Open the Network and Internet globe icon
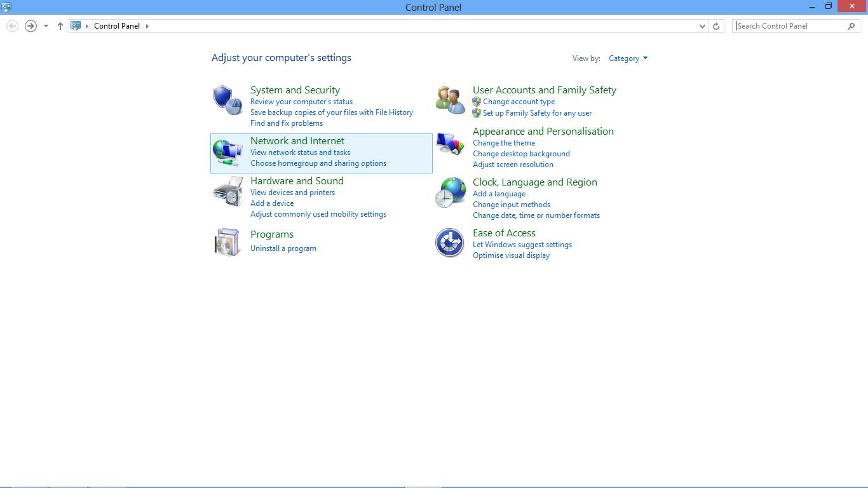Screen dimensions: 868x488 pyautogui.click(x=227, y=153)
